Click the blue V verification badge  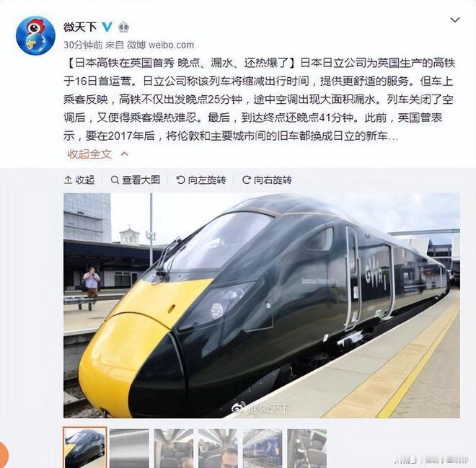click(x=107, y=27)
